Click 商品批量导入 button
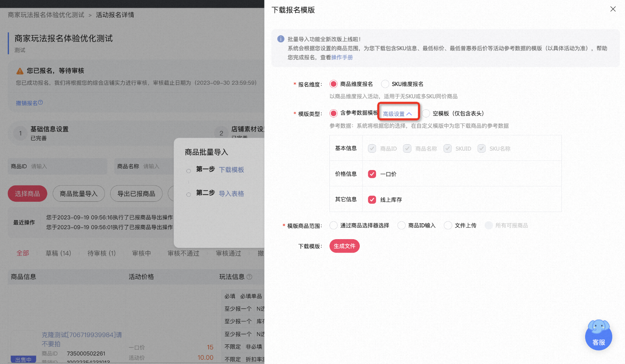 pos(79,194)
